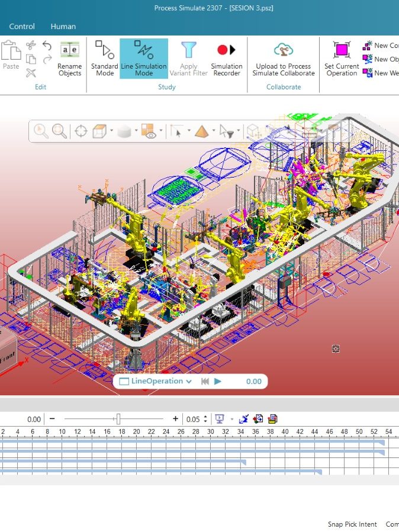Screen dimensions: 399x532
Task: Open the Control ribbon tab
Action: point(22,26)
